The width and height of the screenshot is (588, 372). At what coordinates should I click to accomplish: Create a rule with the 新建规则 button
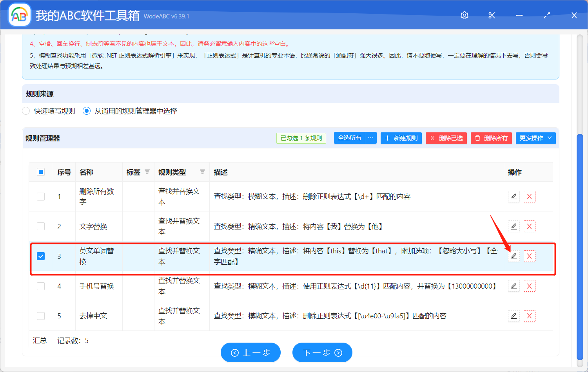[401, 138]
